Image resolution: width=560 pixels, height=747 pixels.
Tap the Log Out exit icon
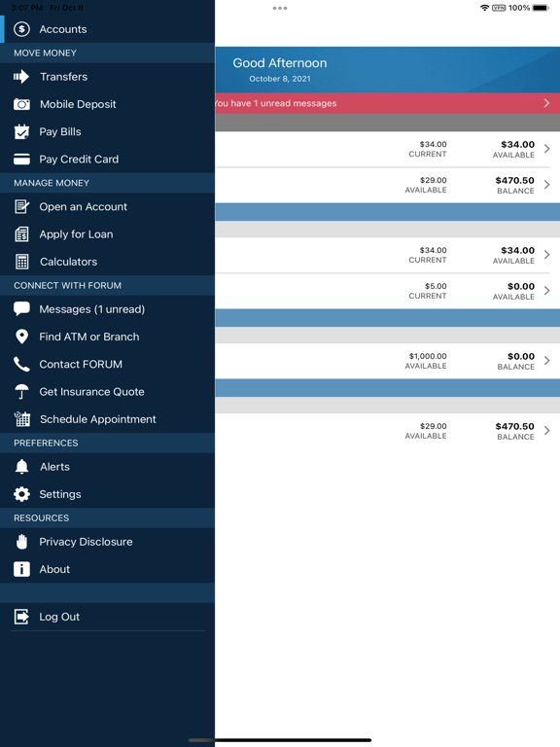point(21,617)
